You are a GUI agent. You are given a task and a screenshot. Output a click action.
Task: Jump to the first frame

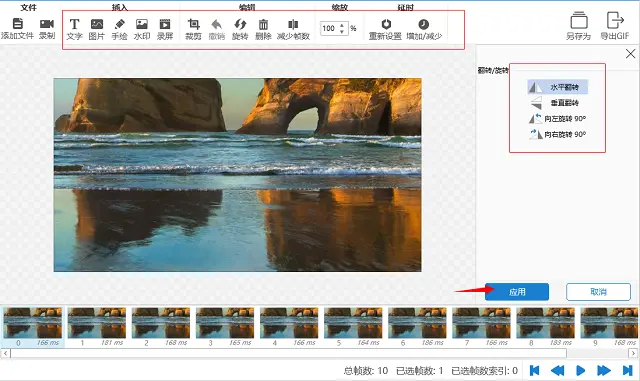534,370
